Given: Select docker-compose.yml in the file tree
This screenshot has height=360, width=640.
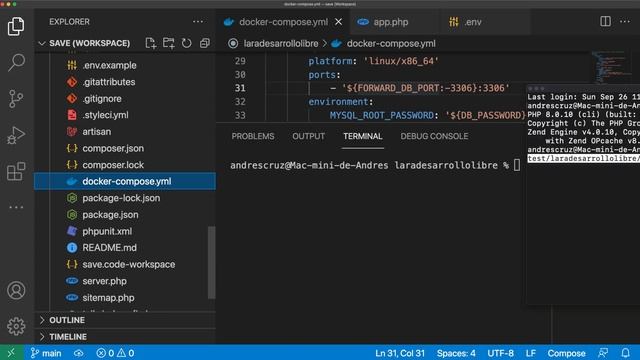Looking at the screenshot, I should point(125,181).
